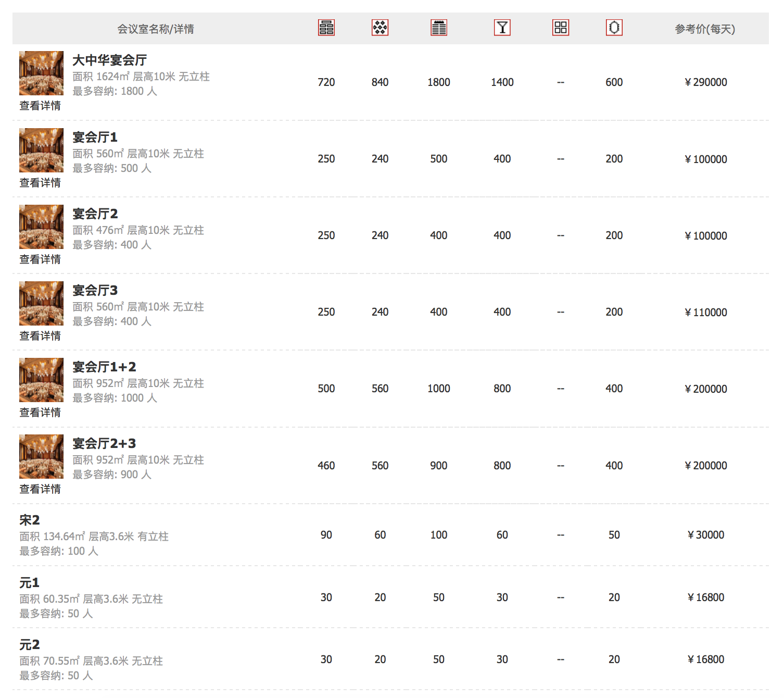Image resolution: width=784 pixels, height=698 pixels.
Task: Click the 会议室名称/详情 column header
Action: [156, 29]
